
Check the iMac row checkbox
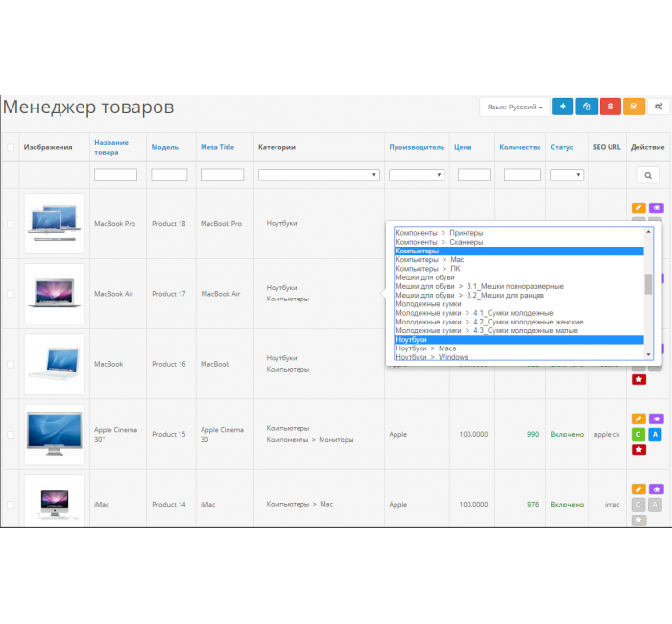point(11,505)
